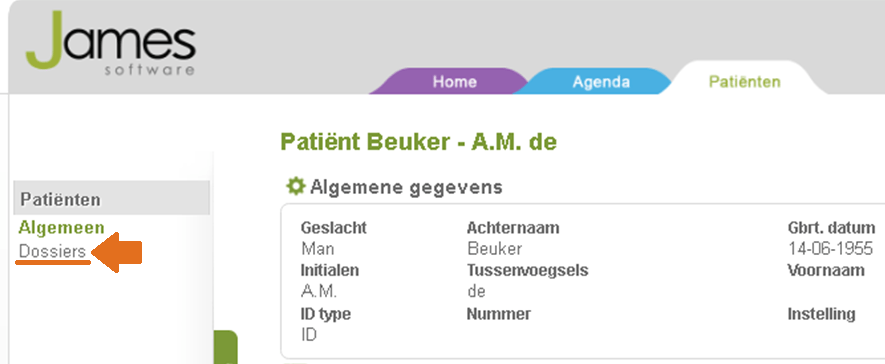Select the Patiënten tab
Screen dimensions: 885x364
click(744, 81)
